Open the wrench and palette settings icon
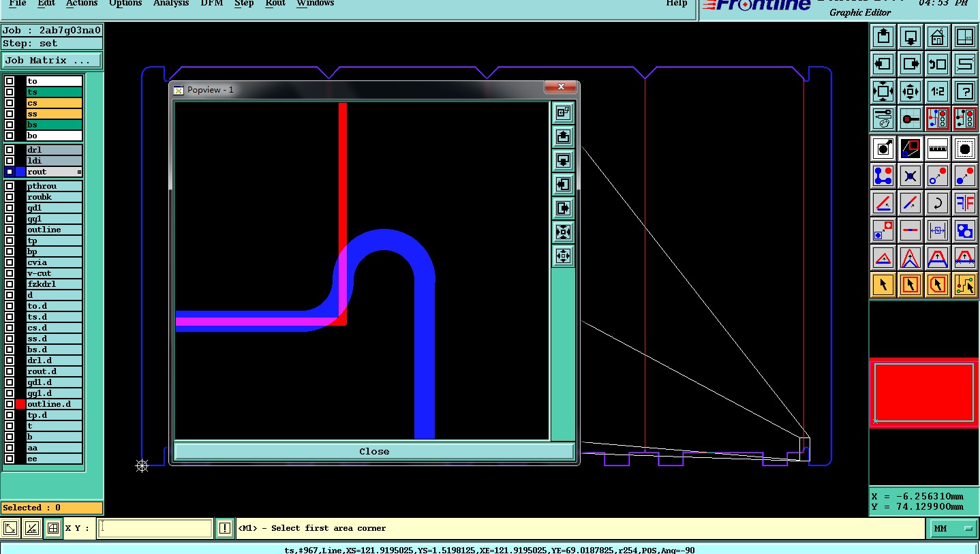 coord(883,119)
